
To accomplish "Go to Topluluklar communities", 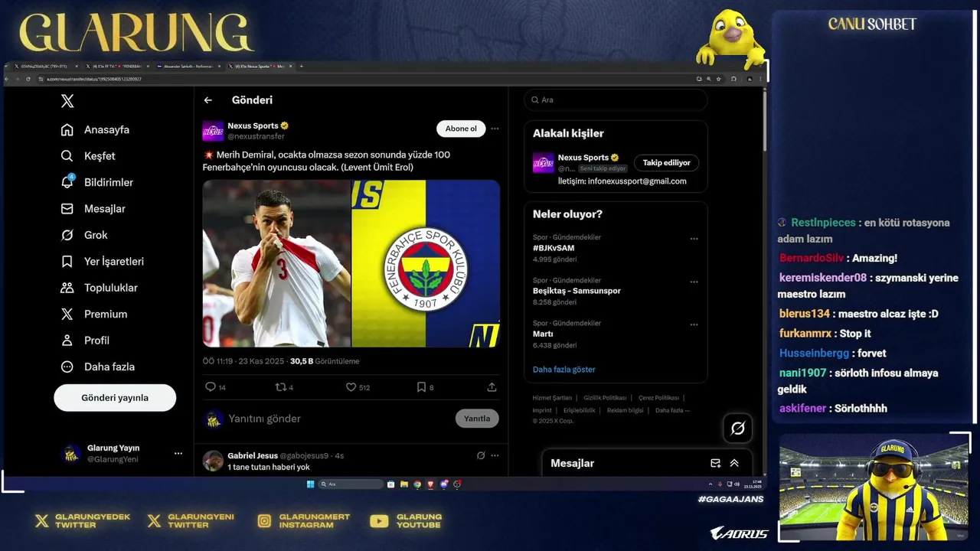I will click(99, 288).
